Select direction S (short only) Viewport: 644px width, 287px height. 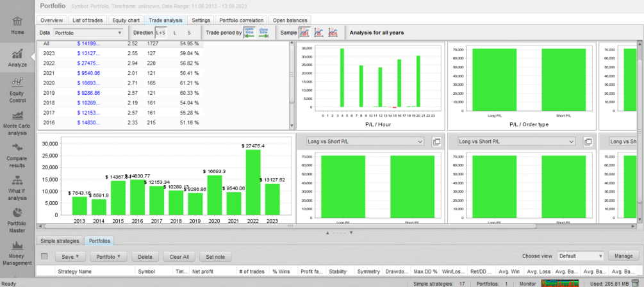point(189,33)
